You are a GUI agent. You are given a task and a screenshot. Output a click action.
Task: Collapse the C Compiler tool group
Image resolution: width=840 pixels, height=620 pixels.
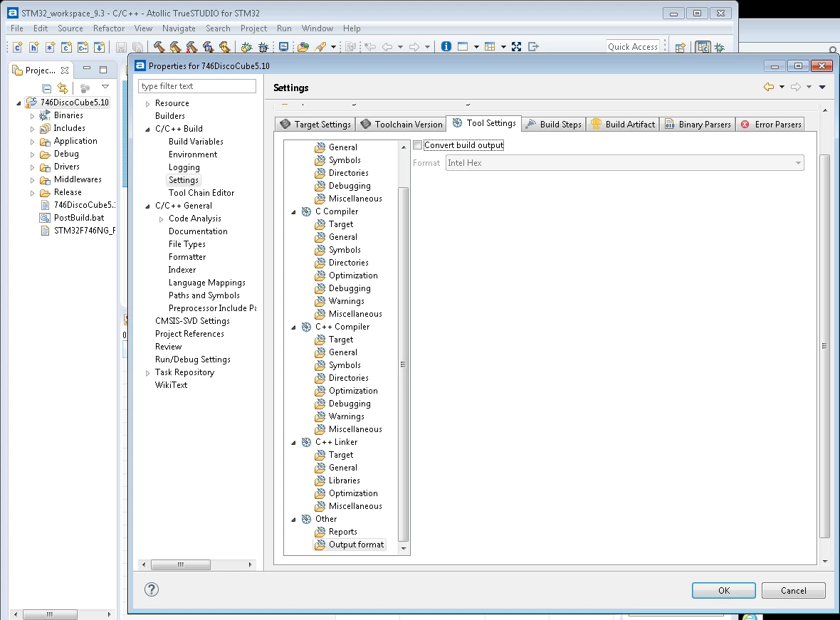pos(293,212)
